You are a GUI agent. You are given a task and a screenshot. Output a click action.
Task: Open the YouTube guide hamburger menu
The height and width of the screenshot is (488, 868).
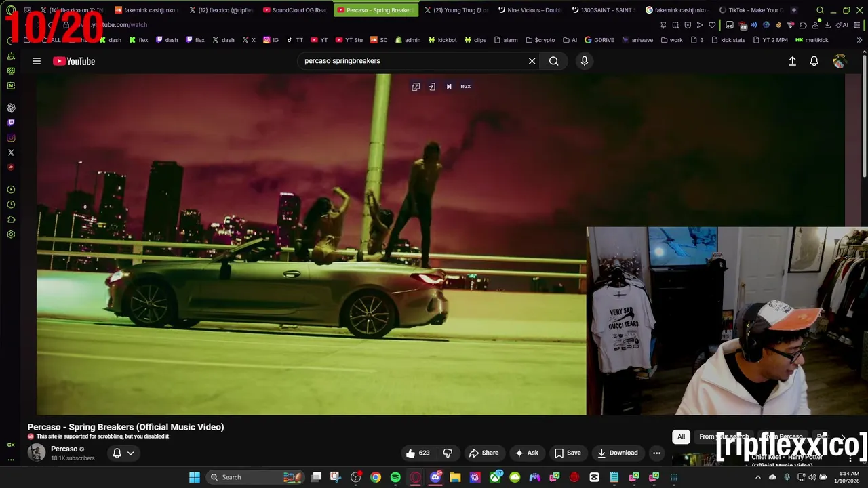click(37, 61)
